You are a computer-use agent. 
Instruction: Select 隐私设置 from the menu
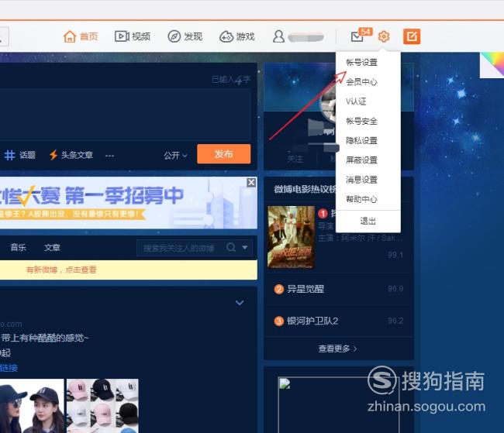pyautogui.click(x=361, y=140)
